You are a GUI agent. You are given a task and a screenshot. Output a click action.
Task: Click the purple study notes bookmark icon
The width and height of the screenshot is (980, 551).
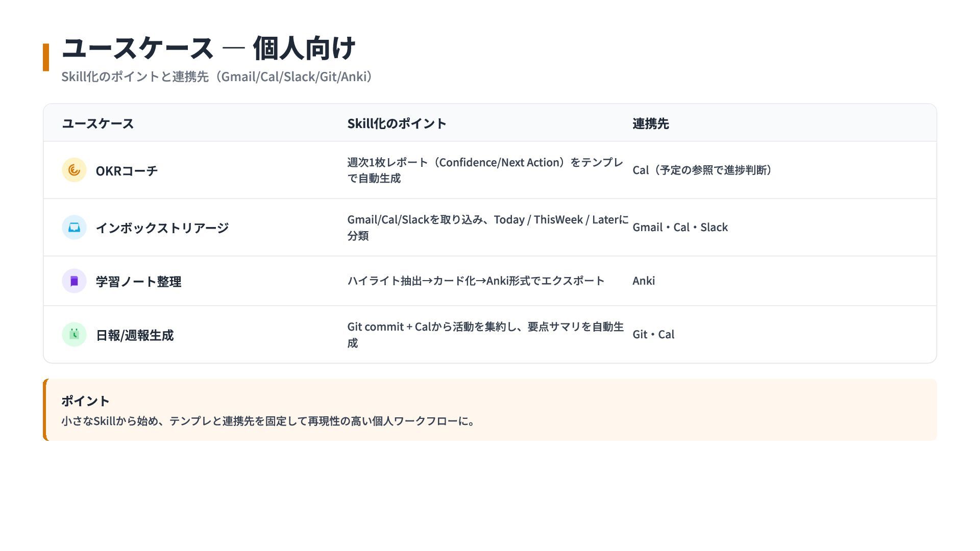74,281
